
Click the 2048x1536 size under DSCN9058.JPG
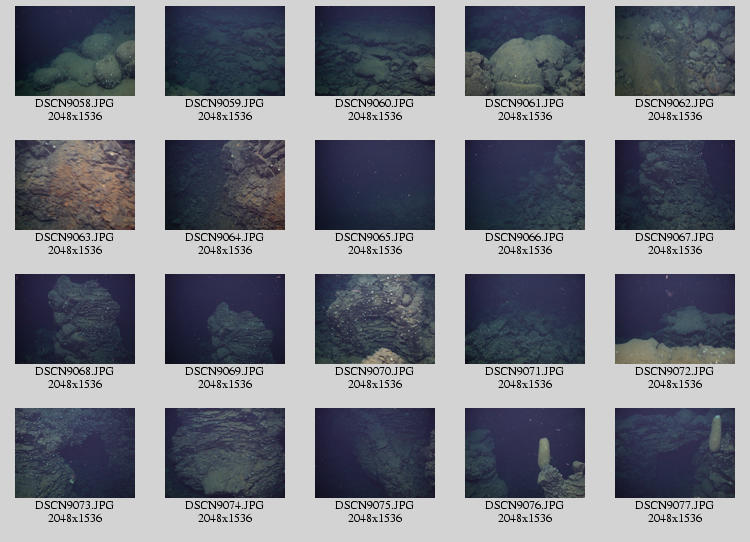pos(75,116)
